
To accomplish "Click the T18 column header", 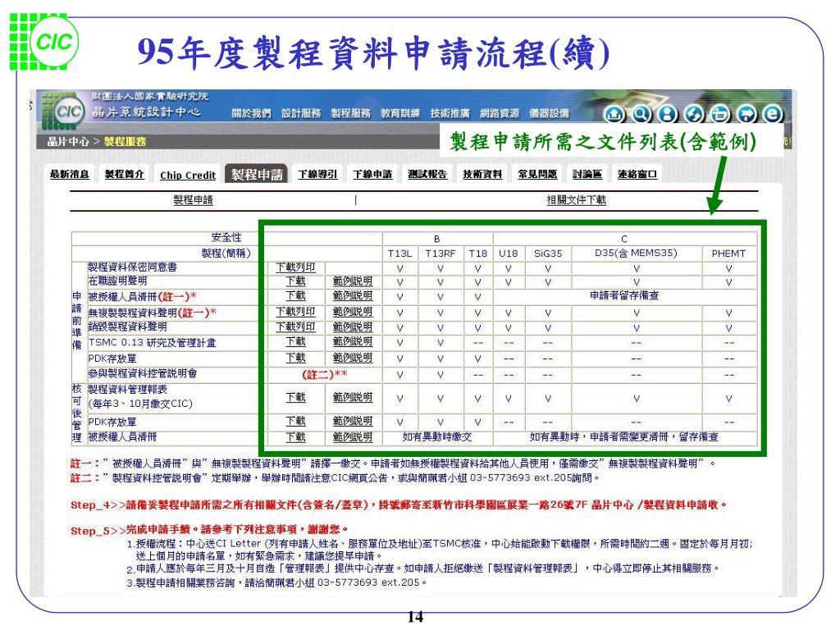I will (x=477, y=253).
